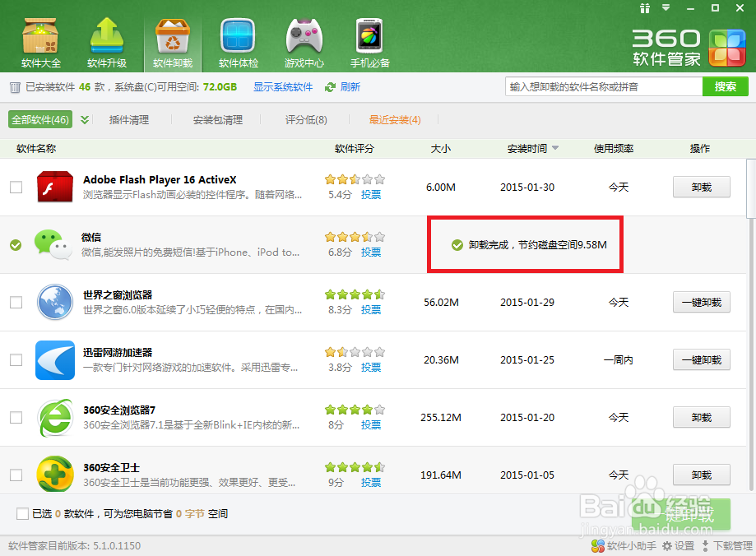This screenshot has height=556, width=756.
Task: Click the 世界之窗浏览器 globe icon
Action: [x=55, y=303]
